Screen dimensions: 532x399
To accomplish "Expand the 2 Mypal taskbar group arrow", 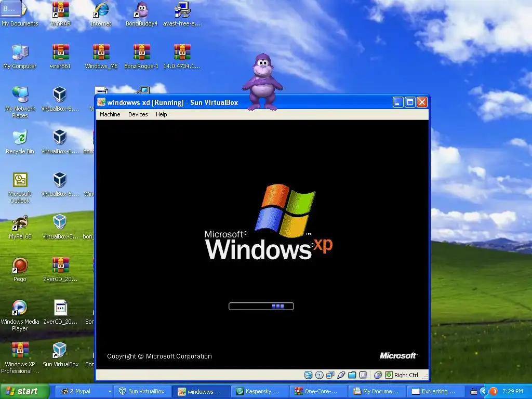I will [x=110, y=392].
